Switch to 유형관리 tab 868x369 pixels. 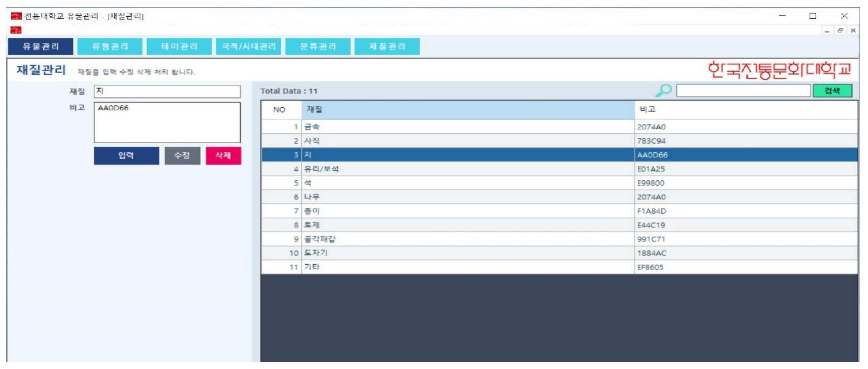[x=110, y=46]
